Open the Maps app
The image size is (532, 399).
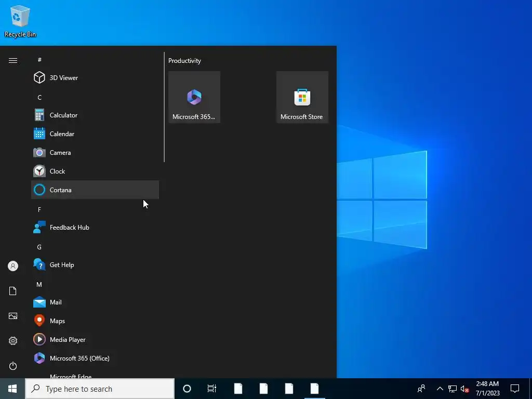(x=95, y=321)
